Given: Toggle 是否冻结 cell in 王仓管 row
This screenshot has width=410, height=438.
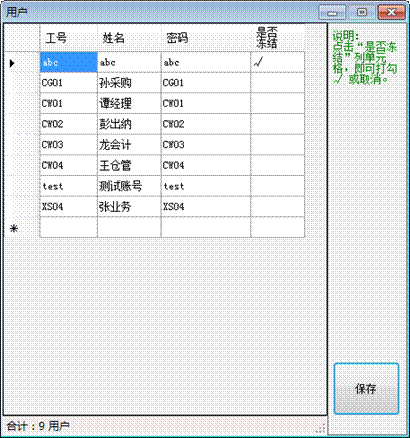Looking at the screenshot, I should pos(278,166).
